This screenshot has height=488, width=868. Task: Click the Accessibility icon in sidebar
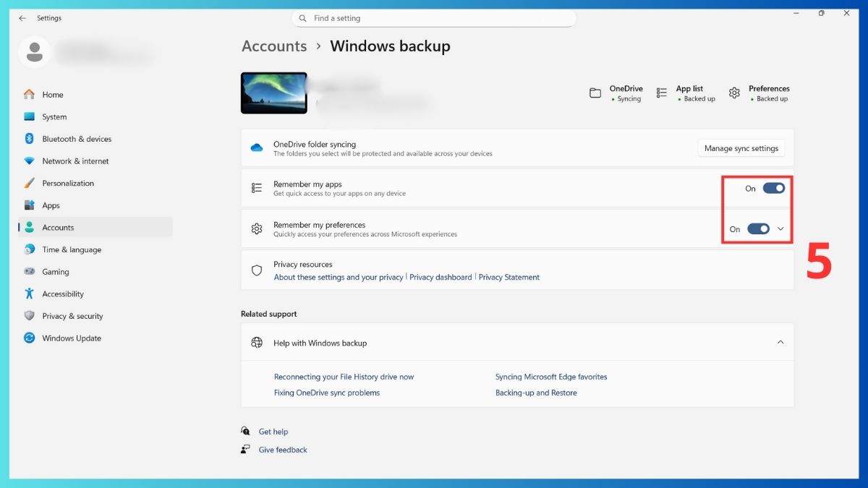[29, 294]
